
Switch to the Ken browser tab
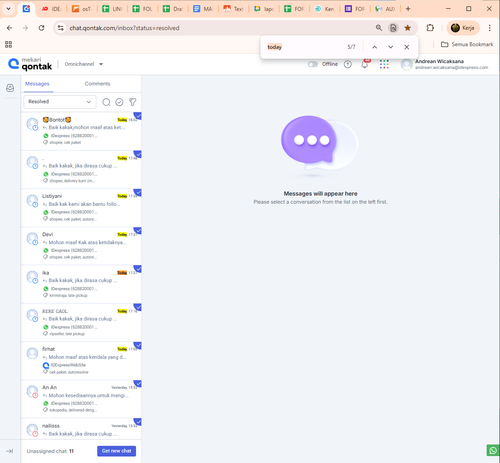pos(325,9)
